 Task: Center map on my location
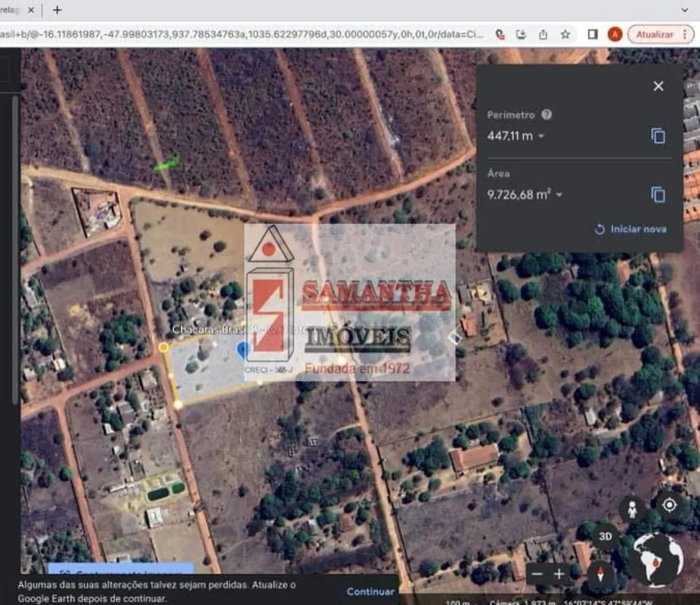tap(669, 505)
